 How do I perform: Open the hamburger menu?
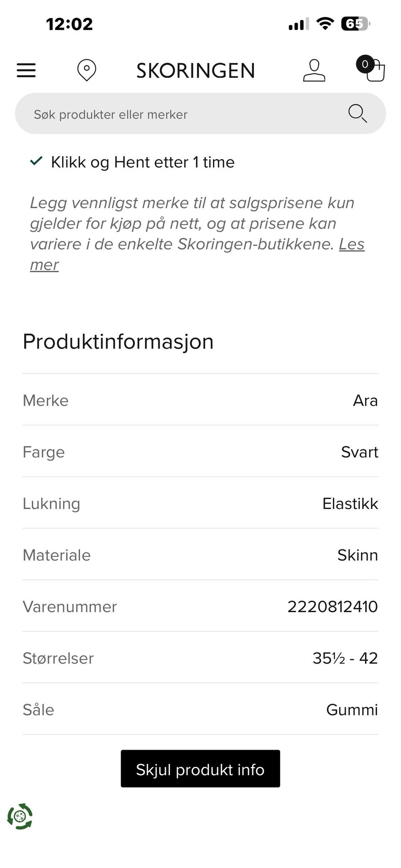point(26,70)
